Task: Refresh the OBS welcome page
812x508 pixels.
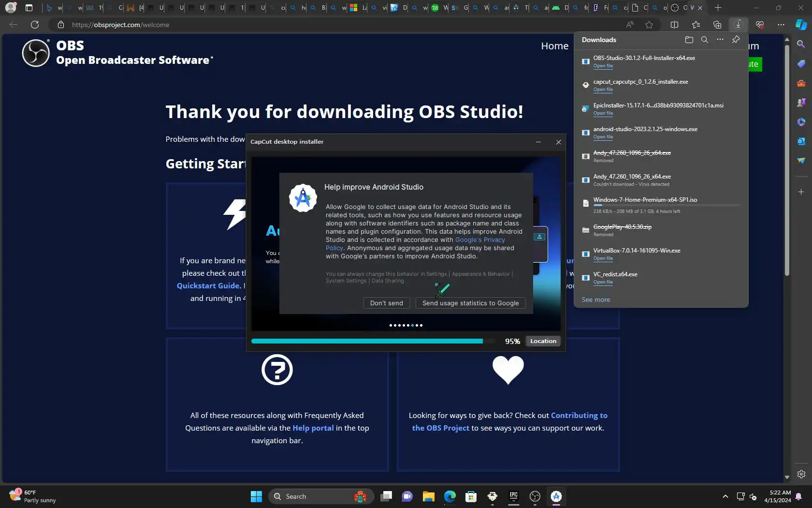Action: coord(35,25)
